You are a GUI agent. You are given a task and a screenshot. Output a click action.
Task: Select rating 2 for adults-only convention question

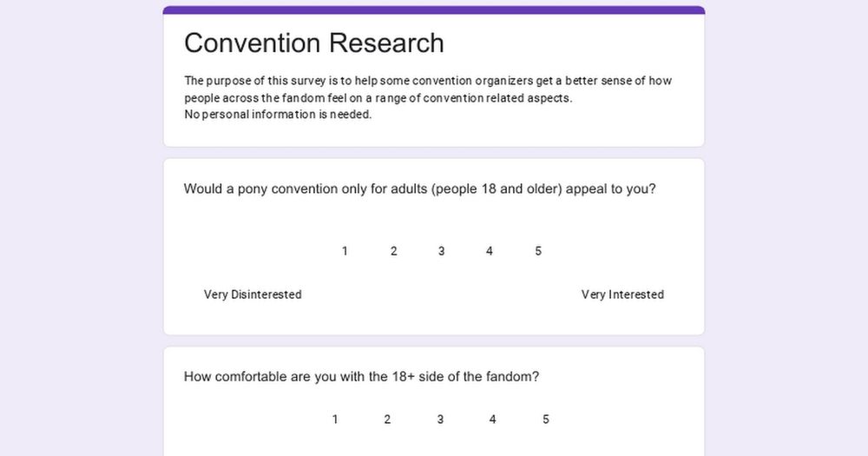click(x=393, y=251)
